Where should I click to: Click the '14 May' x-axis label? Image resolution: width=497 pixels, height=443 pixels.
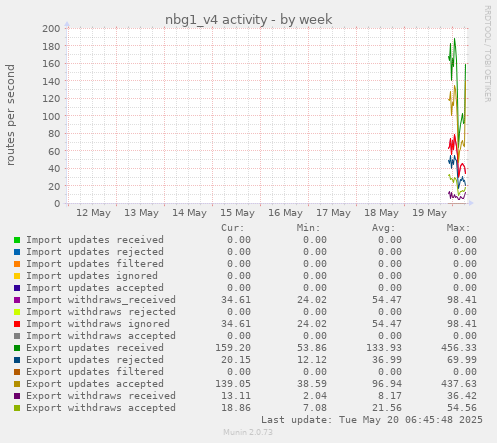[189, 213]
